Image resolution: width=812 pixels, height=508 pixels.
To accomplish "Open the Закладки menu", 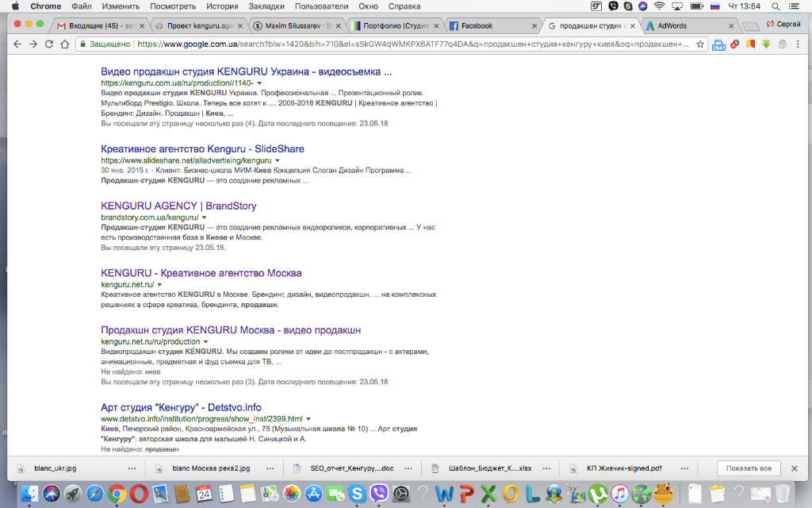I will click(x=266, y=6).
